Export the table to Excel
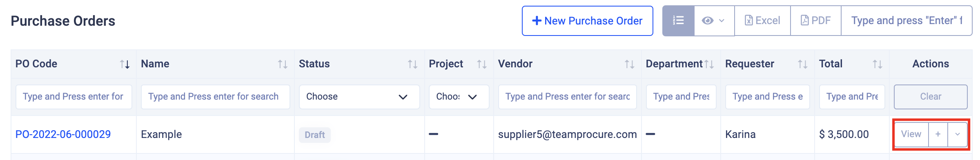The width and height of the screenshot is (980, 160). click(762, 21)
